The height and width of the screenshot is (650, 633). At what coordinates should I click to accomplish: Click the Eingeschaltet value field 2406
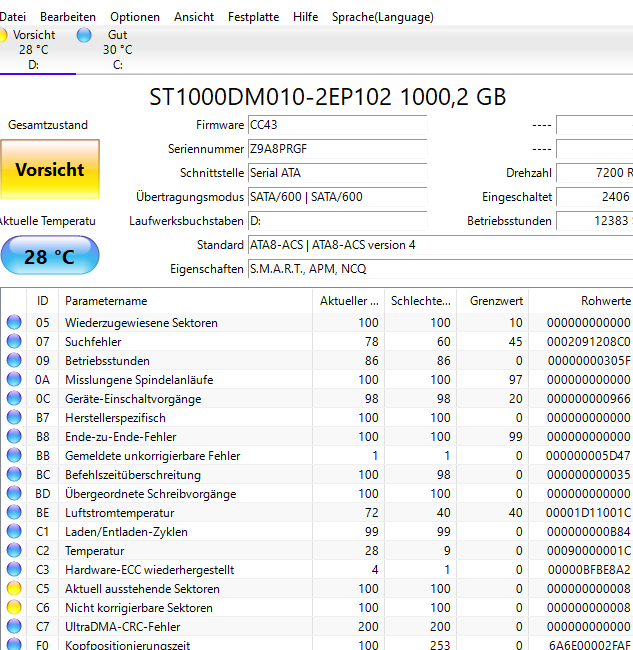(594, 197)
